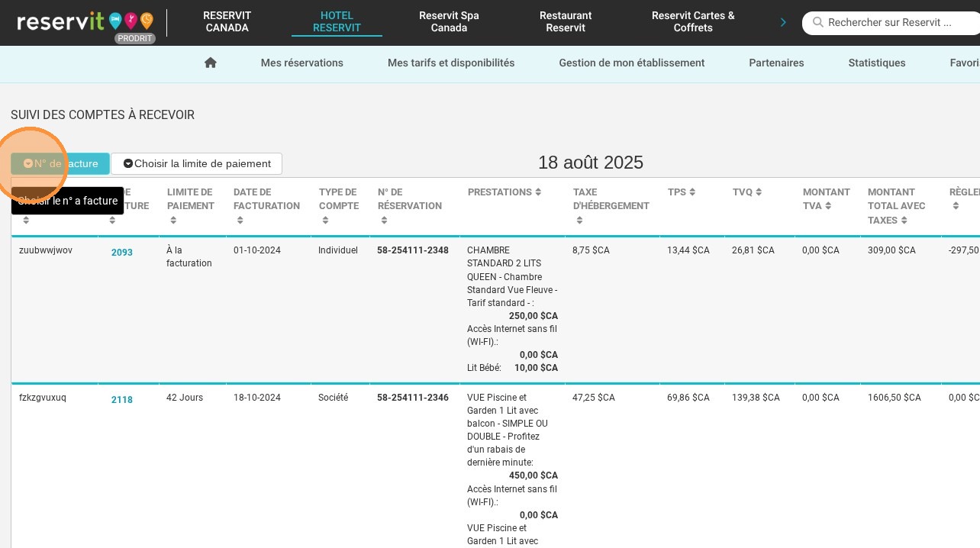The image size is (980, 548).
Task: Select the HOTEL RESERVIT tab
Action: click(337, 21)
